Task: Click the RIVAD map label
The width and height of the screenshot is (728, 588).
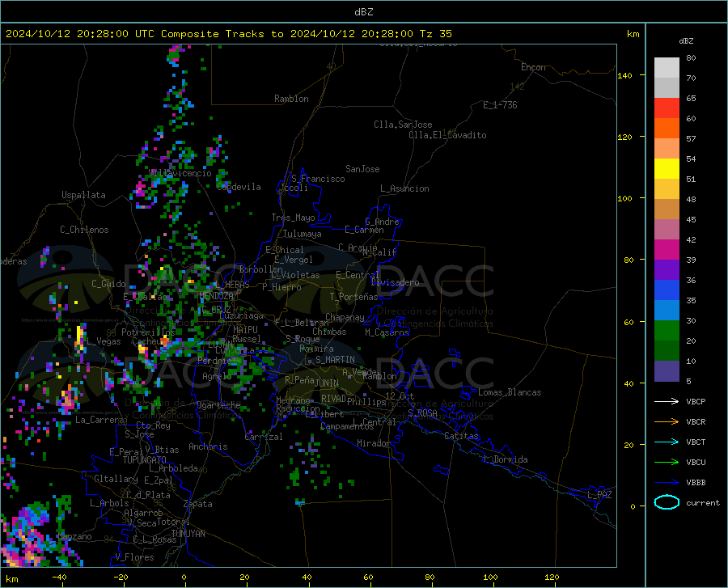Action: click(333, 399)
